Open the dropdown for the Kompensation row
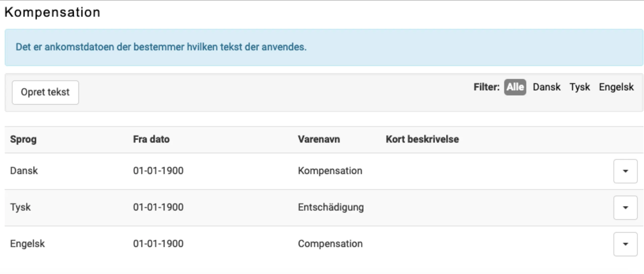The image size is (644, 274). [x=625, y=171]
